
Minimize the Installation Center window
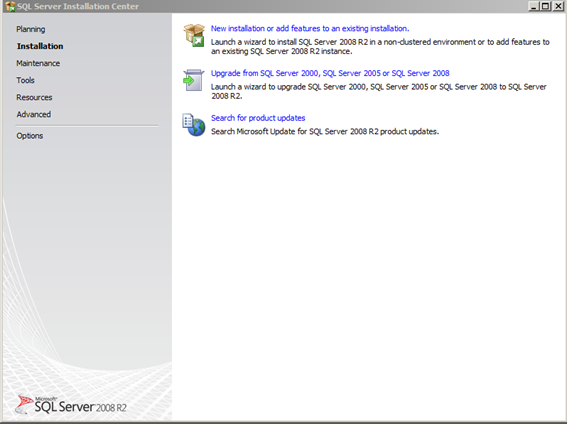(x=534, y=6)
